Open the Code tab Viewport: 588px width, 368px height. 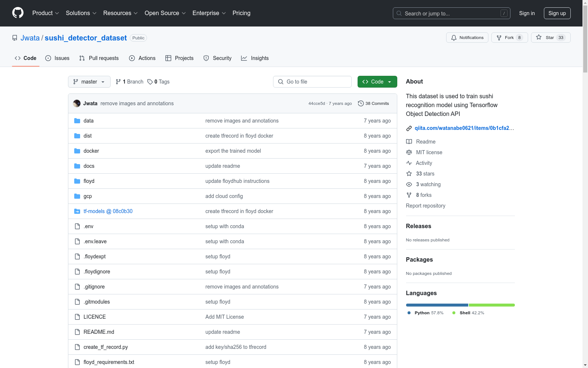[26, 58]
